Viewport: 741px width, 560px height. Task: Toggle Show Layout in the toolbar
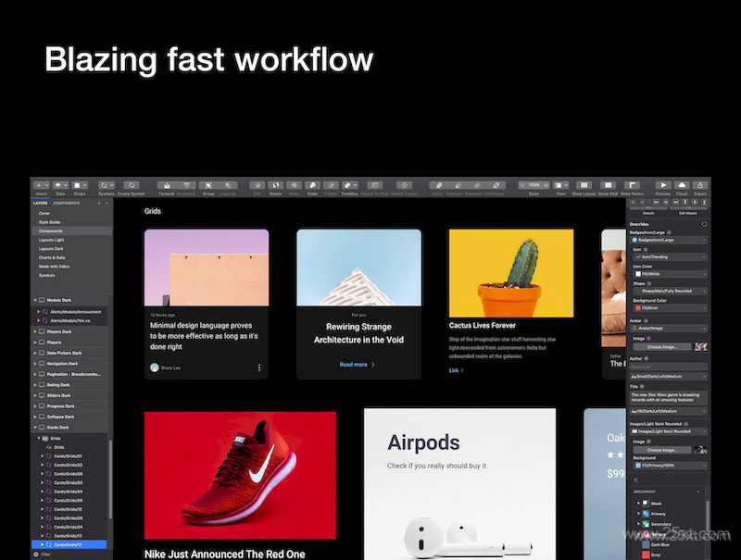[584, 185]
